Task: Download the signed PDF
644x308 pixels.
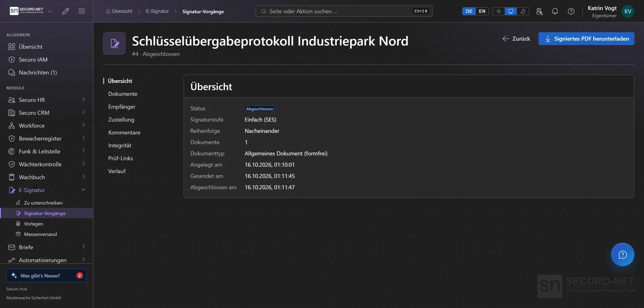Action: coord(586,39)
